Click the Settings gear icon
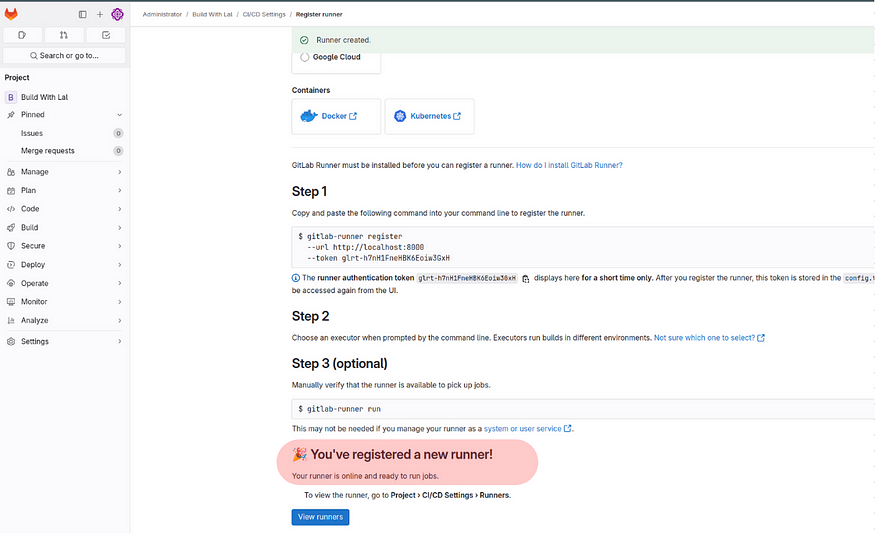 11,341
